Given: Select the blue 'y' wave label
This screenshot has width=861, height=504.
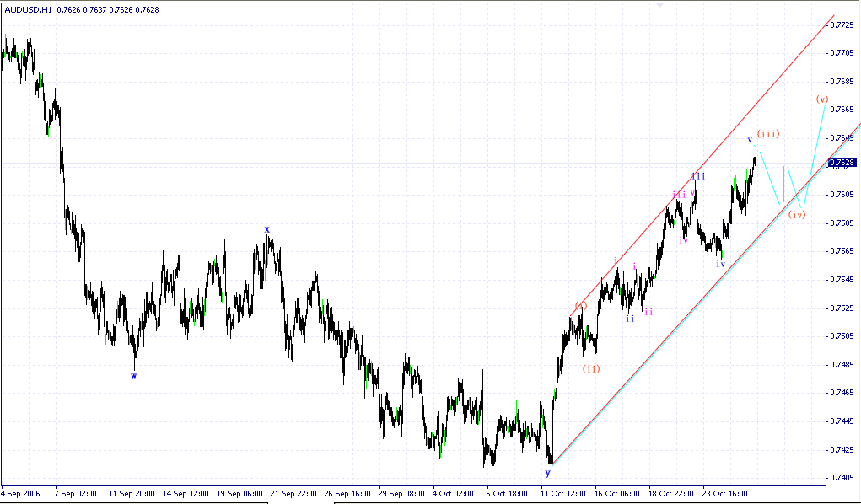Looking at the screenshot, I should click(547, 473).
